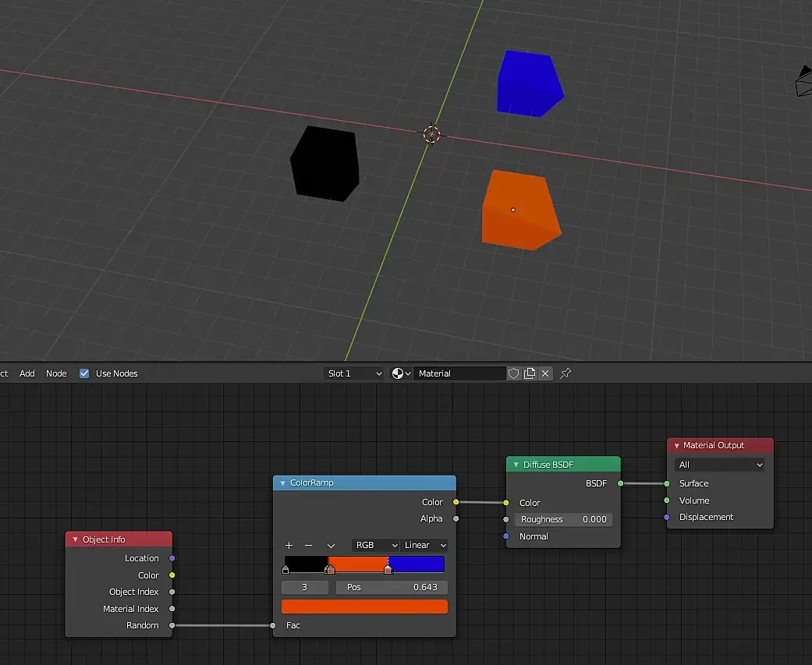Collapse the Object Info node
The width and height of the screenshot is (812, 665).
(x=75, y=539)
